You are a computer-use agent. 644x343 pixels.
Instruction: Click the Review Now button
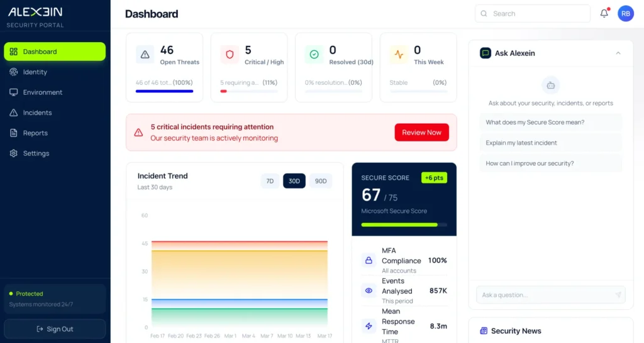click(421, 133)
